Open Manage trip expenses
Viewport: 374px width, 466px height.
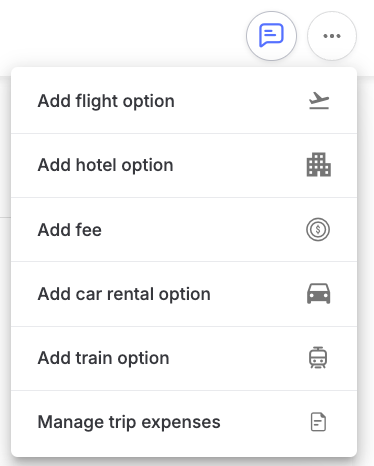[184, 422]
